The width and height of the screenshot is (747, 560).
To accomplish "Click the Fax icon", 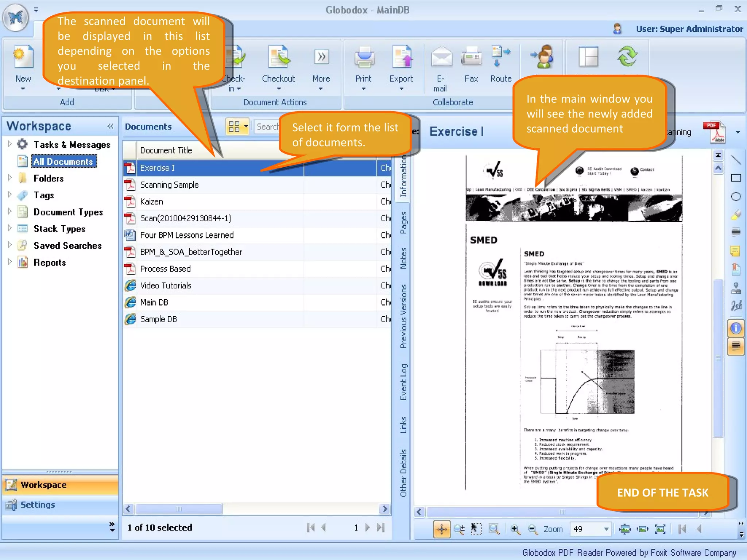I will click(x=471, y=57).
